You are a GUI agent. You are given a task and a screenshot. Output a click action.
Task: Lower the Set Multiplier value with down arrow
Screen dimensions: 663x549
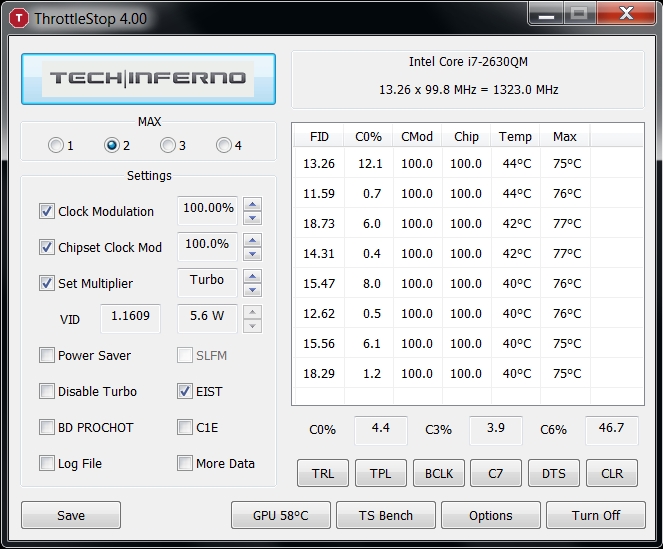(252, 290)
